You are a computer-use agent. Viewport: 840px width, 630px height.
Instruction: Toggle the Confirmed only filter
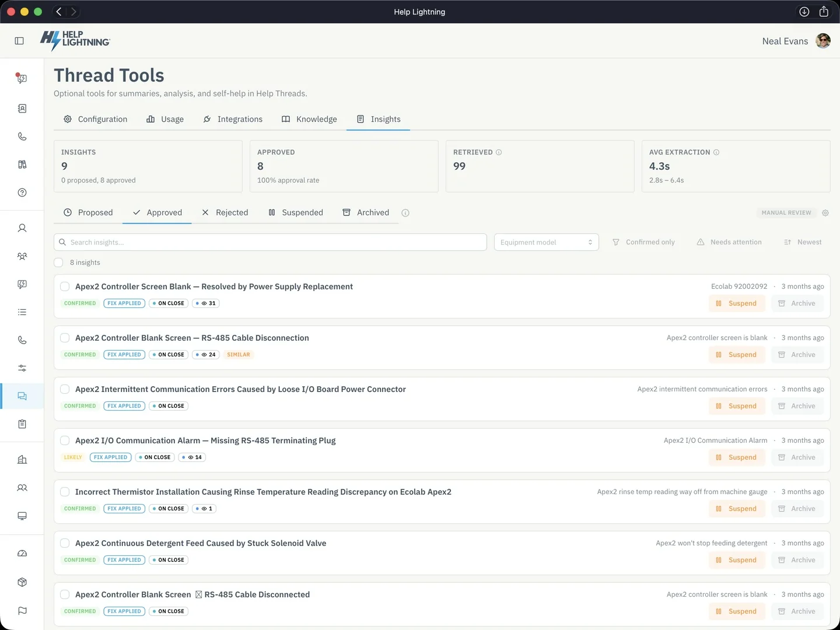643,242
